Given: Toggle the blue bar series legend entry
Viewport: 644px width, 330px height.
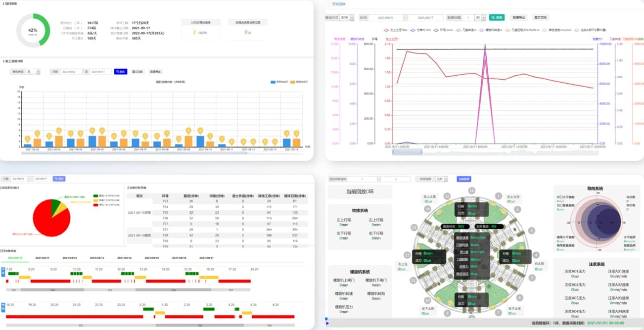Looking at the screenshot, I should [x=279, y=82].
